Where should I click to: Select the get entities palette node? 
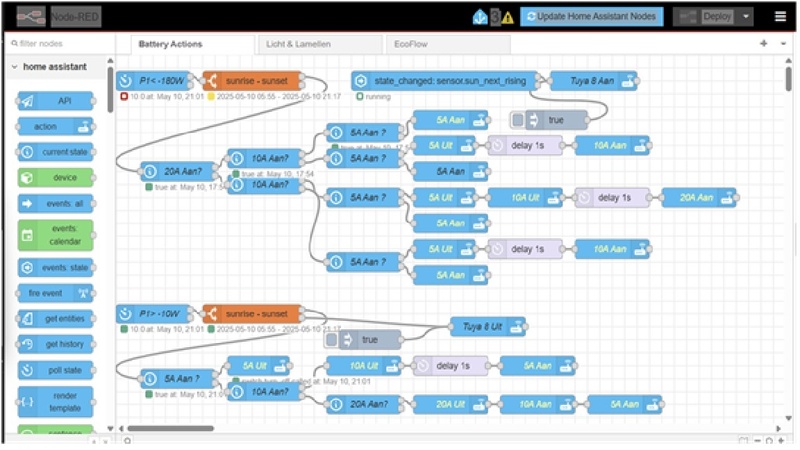coord(56,319)
